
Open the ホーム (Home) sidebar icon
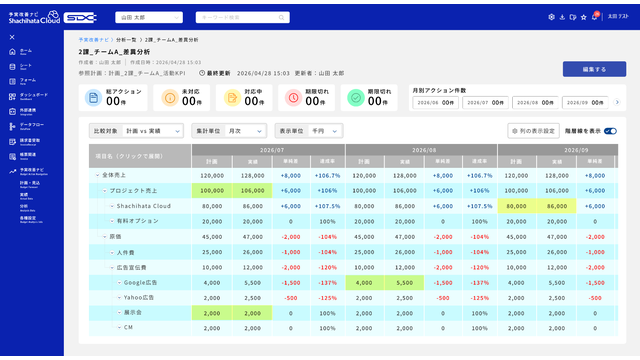[x=12, y=52]
